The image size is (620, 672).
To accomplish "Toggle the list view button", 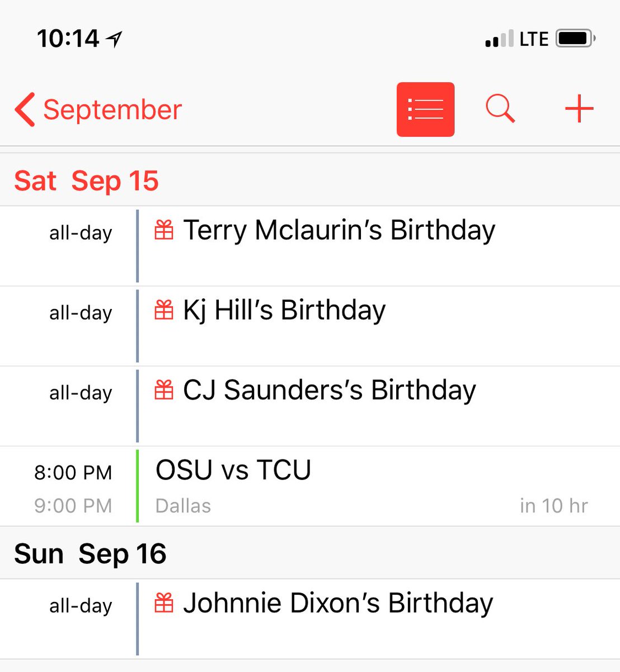I will point(425,109).
